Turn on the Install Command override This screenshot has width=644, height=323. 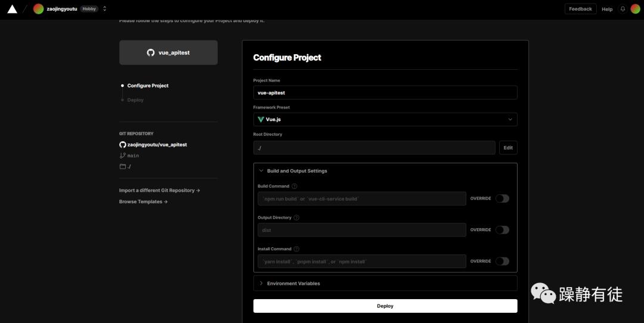coord(502,261)
